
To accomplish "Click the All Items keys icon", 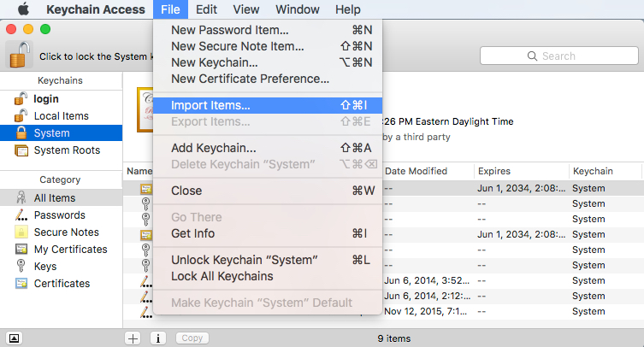I will (x=21, y=197).
